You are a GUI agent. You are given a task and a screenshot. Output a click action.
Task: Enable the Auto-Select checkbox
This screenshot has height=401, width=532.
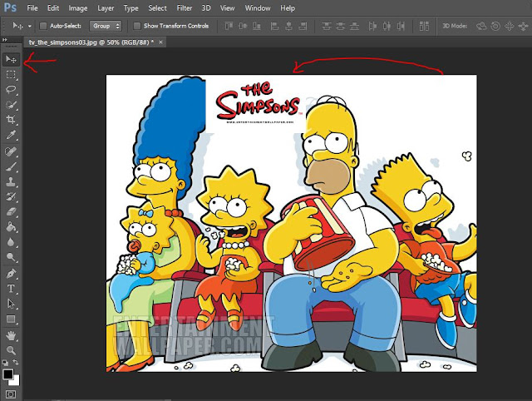[x=43, y=26]
